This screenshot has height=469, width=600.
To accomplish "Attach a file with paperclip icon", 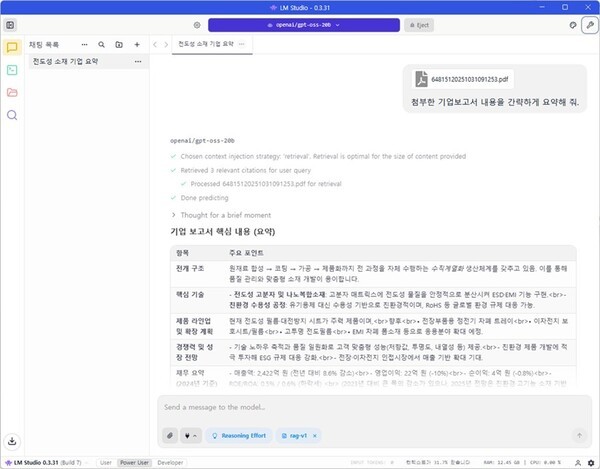I will 170,436.
